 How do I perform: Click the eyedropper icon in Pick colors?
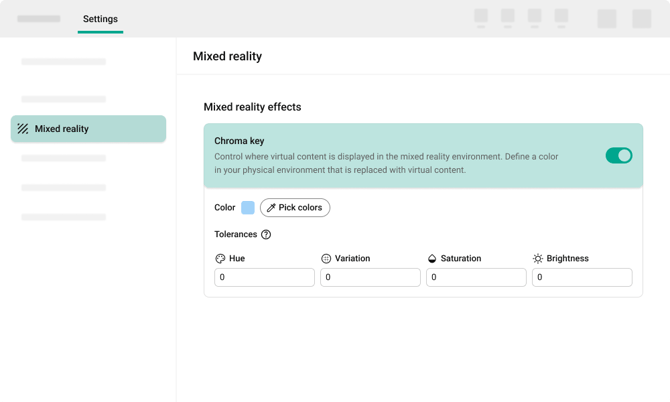[271, 208]
